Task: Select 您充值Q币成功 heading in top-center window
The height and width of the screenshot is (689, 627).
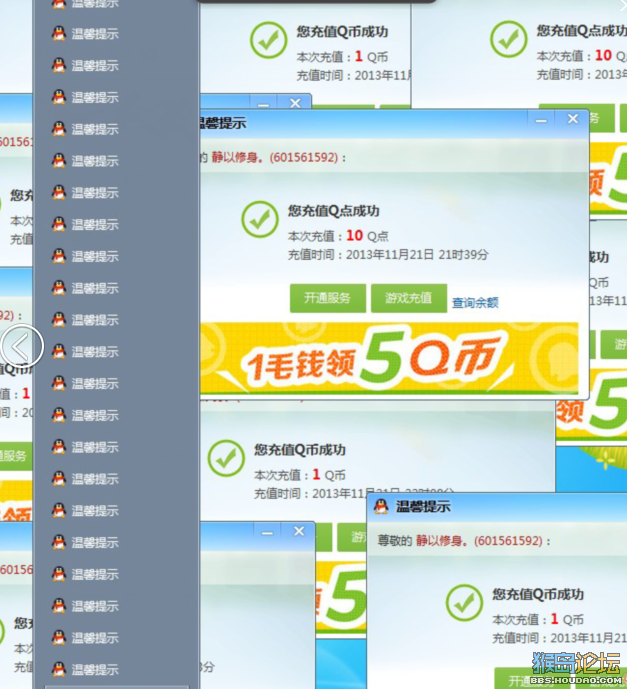Action: point(342,32)
